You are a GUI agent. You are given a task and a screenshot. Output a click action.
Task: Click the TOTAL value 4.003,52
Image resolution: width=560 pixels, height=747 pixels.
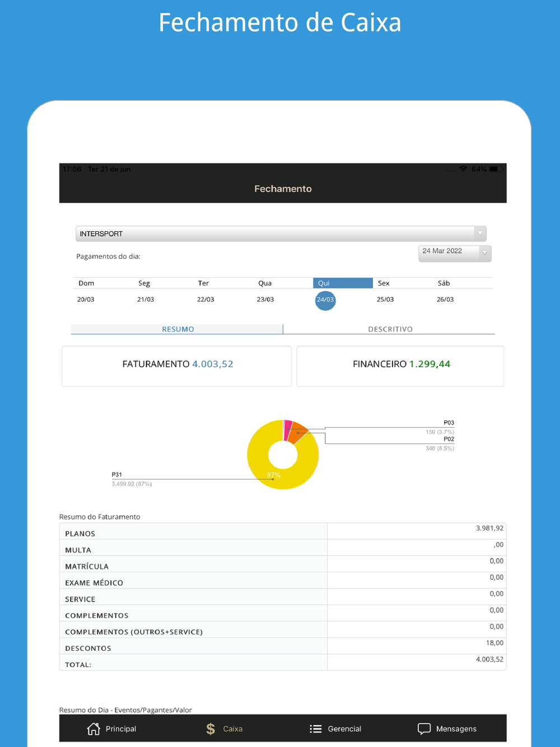tap(489, 659)
